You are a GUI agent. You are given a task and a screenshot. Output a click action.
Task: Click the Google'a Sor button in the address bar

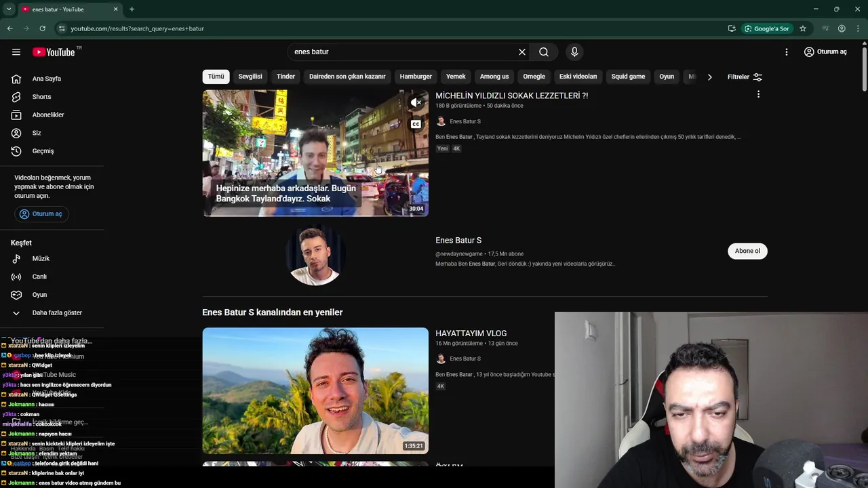767,28
